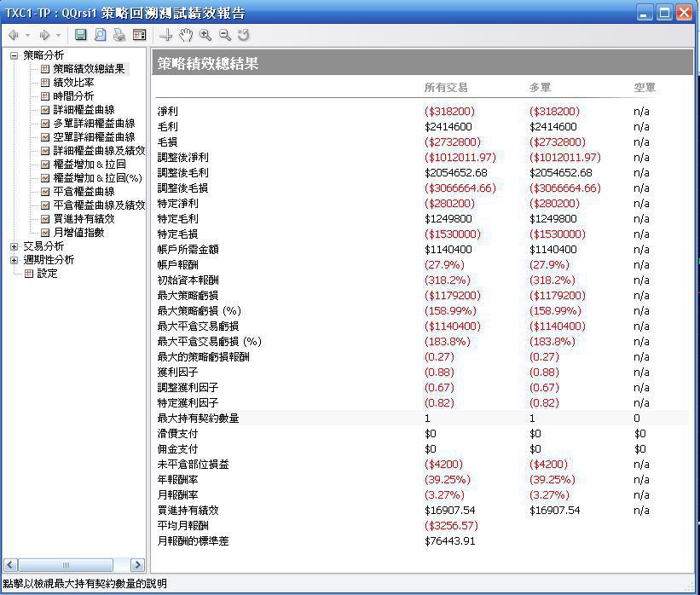Click the 平均月報酬 value ($3256.57)
The image size is (700, 595).
(451, 526)
